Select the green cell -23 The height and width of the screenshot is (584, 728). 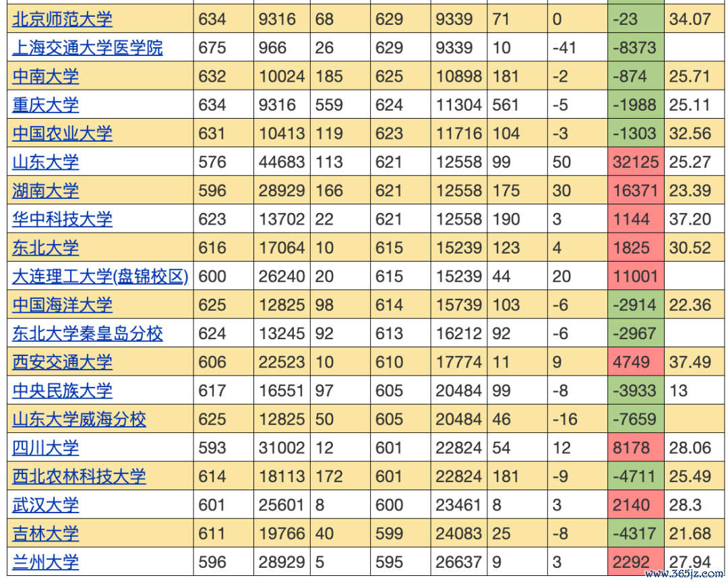[x=636, y=19]
